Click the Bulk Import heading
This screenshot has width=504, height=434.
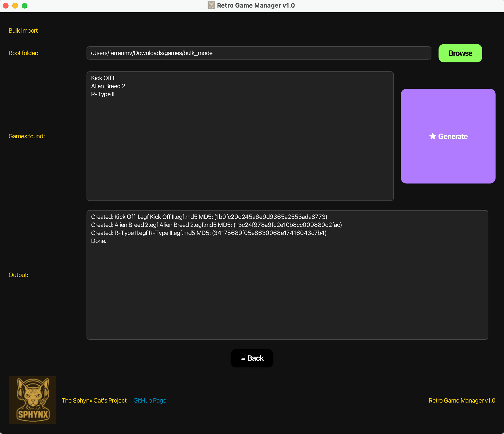pyautogui.click(x=23, y=30)
